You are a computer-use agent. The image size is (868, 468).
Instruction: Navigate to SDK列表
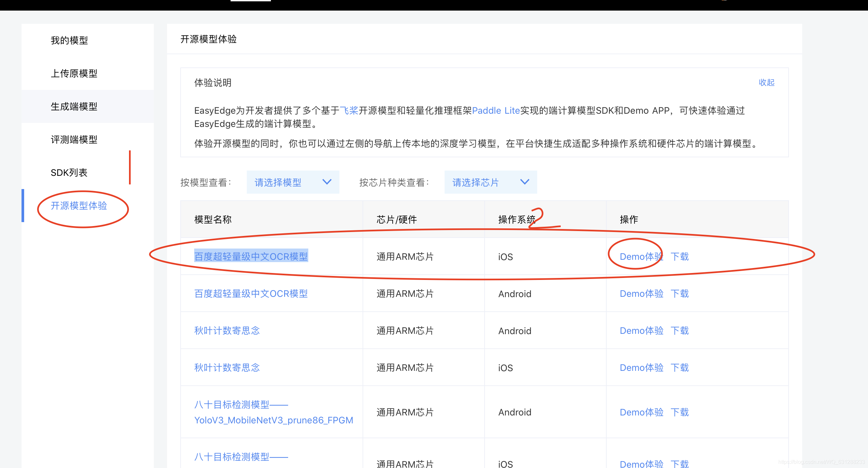pos(69,173)
